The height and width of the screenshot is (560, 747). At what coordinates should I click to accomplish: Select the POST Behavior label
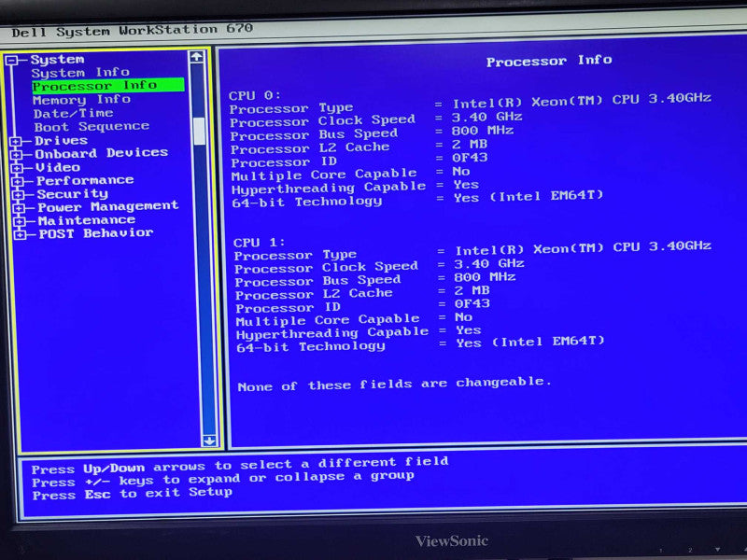pyautogui.click(x=96, y=233)
